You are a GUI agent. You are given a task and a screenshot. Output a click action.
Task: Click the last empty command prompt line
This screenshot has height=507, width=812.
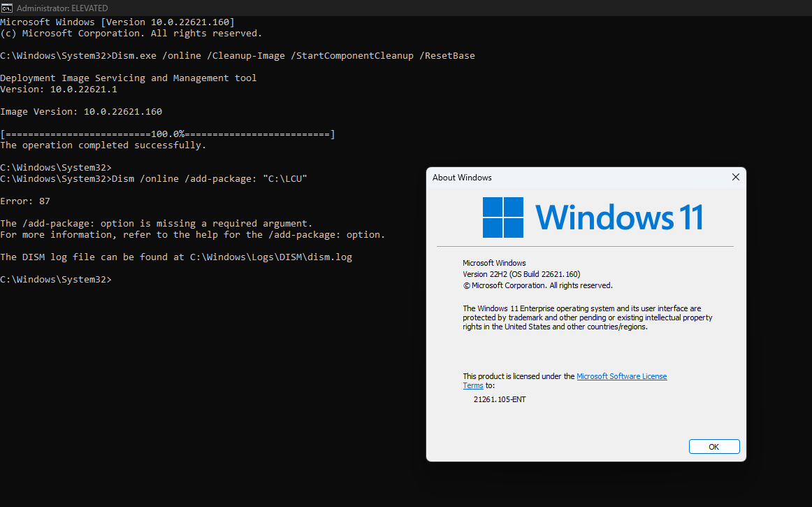click(56, 280)
